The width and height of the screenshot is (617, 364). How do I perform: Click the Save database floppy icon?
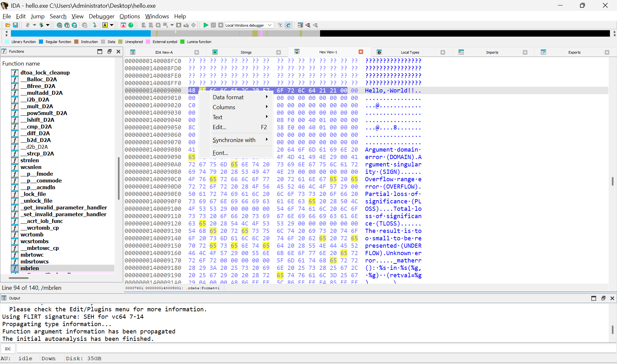coord(15,25)
